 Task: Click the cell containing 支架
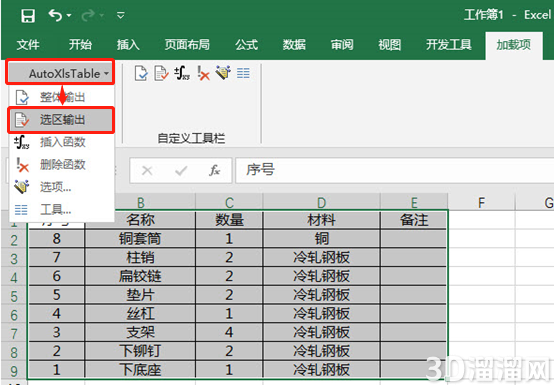tap(140, 332)
